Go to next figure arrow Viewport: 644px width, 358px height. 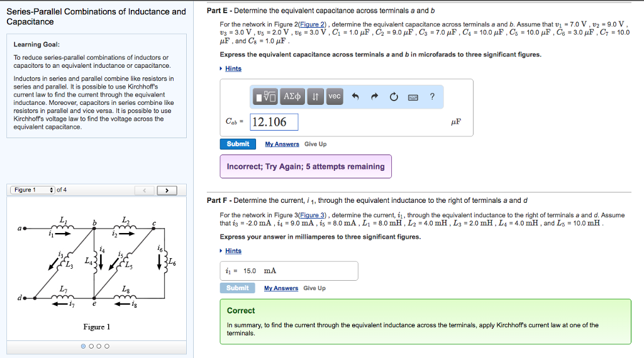pyautogui.click(x=167, y=190)
